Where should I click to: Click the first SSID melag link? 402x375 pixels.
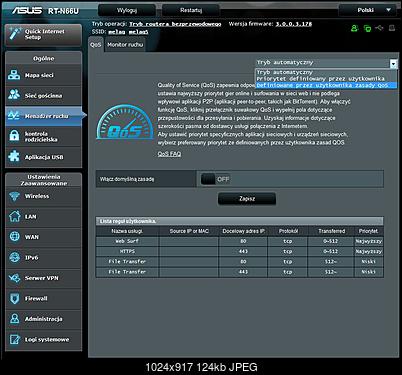[x=117, y=32]
